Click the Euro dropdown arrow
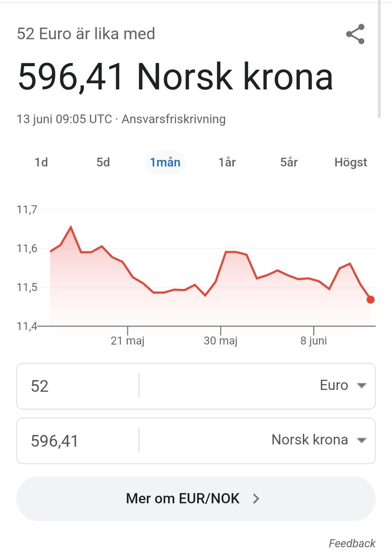 361,385
